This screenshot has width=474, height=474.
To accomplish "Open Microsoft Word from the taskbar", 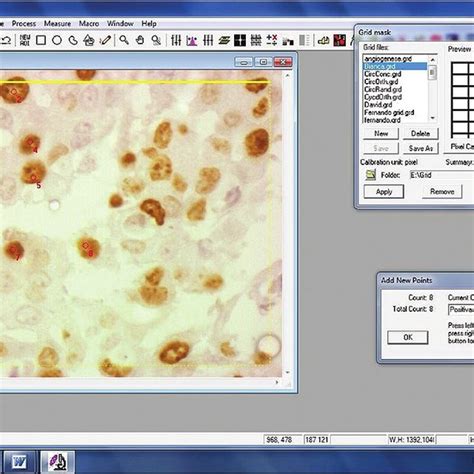I will 20,462.
